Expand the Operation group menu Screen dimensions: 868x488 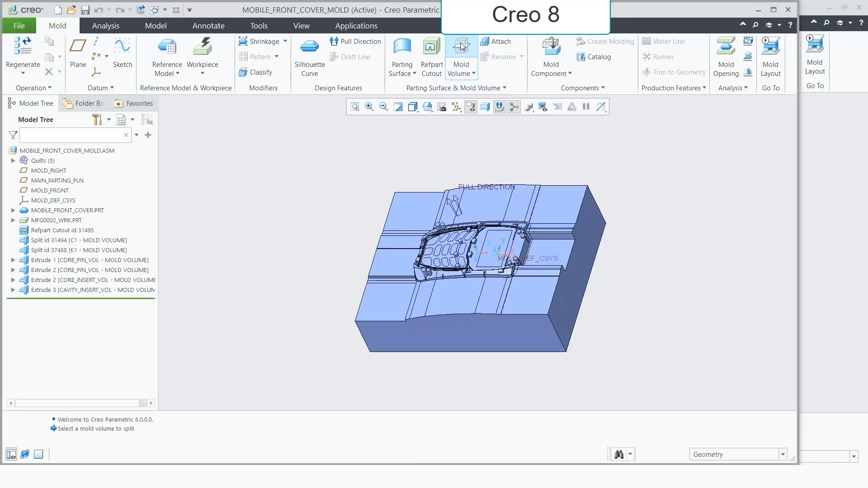click(x=33, y=88)
